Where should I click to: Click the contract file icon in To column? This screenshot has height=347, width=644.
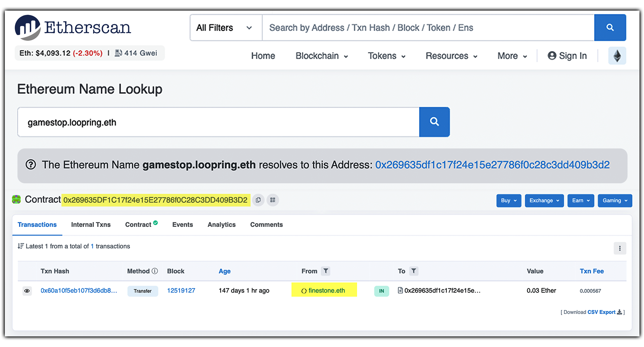click(400, 291)
